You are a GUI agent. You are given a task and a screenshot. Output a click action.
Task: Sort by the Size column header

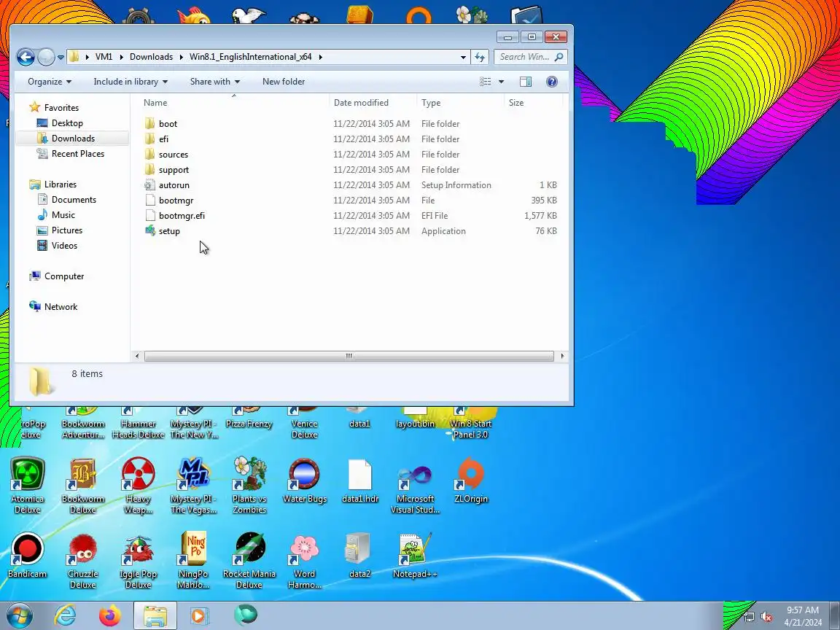516,102
